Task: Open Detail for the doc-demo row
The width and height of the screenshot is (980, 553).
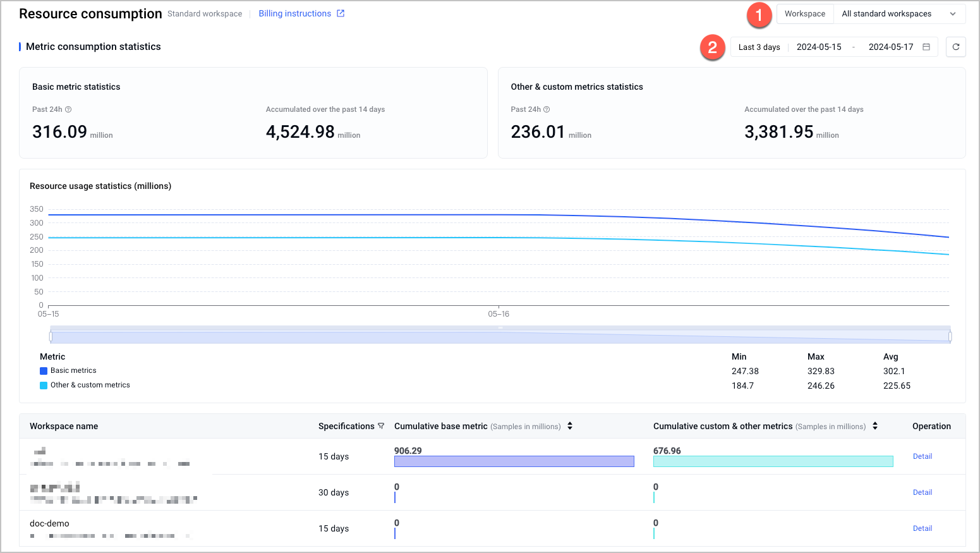Action: [x=923, y=528]
